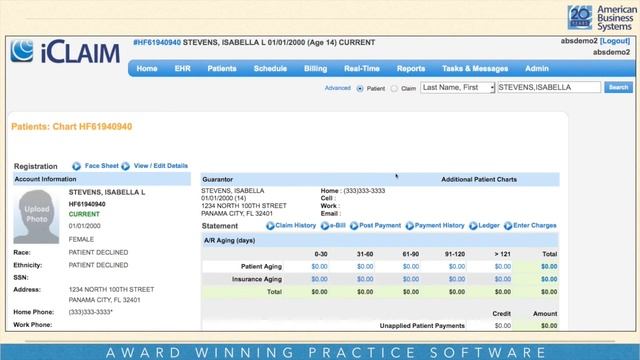This screenshot has width=640, height=360.
Task: Click the Claim History arrow icon
Action: [x=270, y=226]
